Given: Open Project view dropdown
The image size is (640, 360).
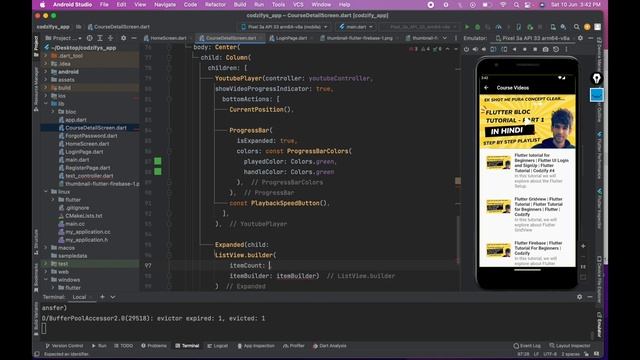Looking at the screenshot, I should (x=64, y=38).
